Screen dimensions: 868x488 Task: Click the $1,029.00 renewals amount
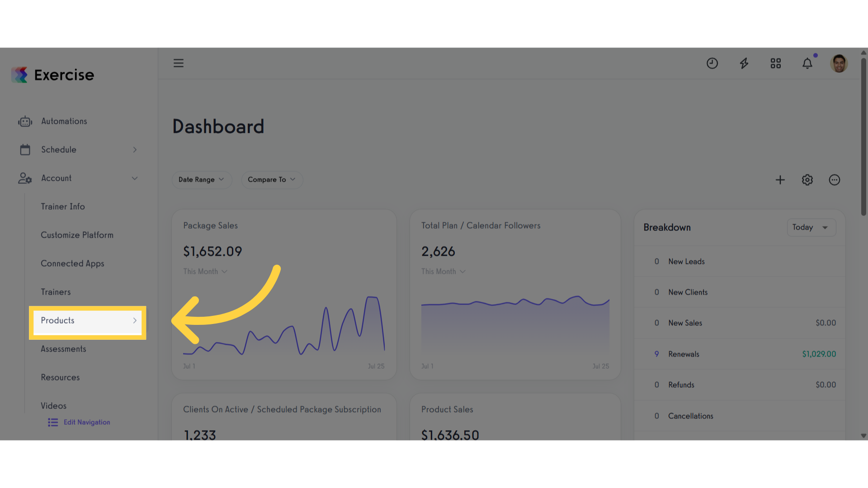click(x=819, y=354)
